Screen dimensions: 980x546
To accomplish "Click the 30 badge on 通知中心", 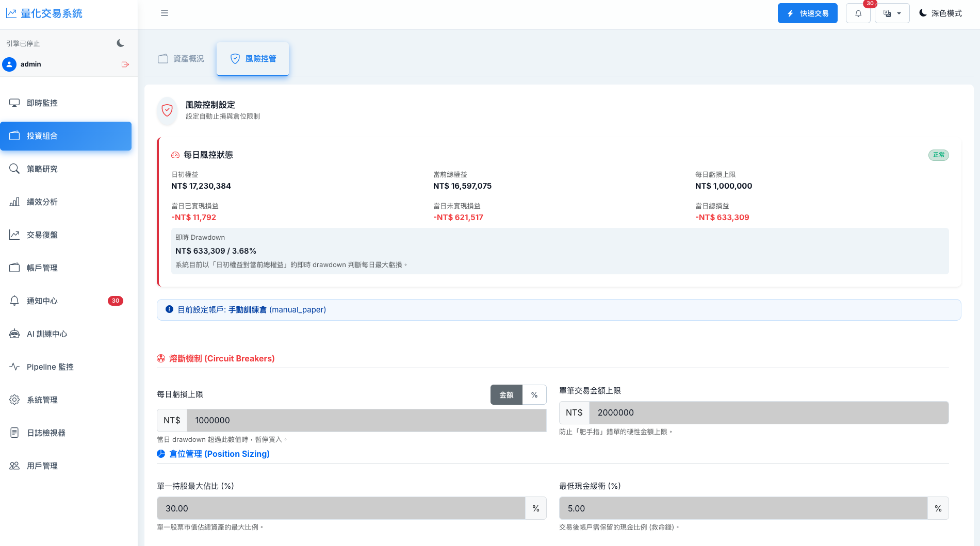I will point(116,301).
